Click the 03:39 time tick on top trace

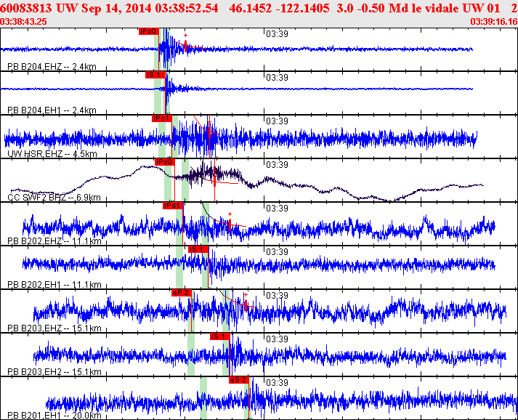275,33
